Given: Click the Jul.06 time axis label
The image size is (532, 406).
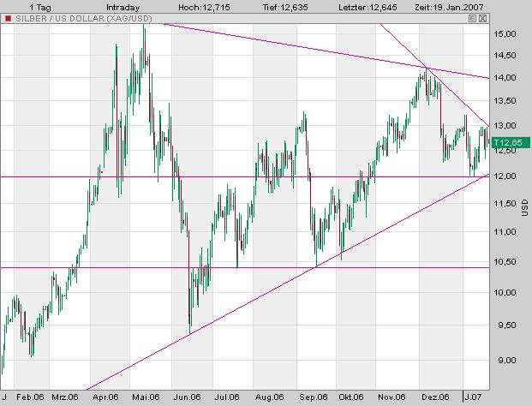Looking at the screenshot, I should click(x=227, y=397).
